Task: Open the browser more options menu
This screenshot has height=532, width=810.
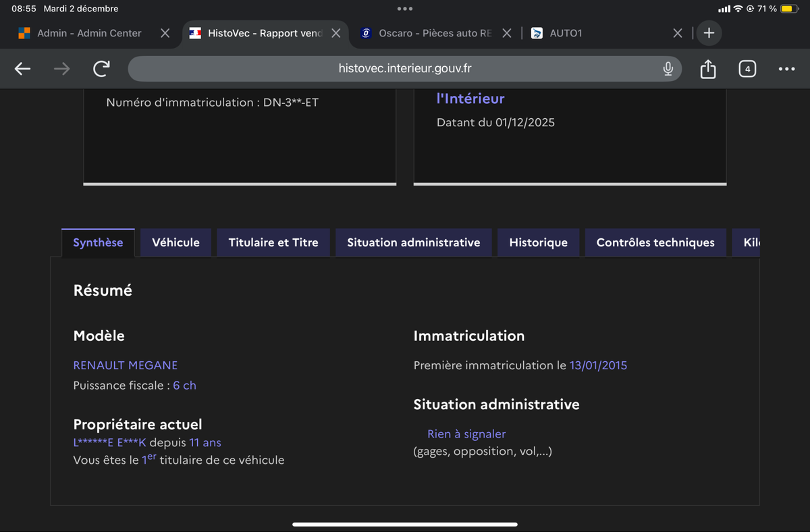Action: pos(786,69)
